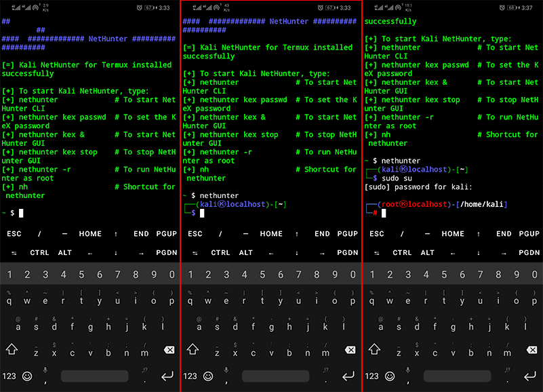Image resolution: width=543 pixels, height=392 pixels.
Task: Tap the emoji smiley key in left phone
Action: [27, 376]
